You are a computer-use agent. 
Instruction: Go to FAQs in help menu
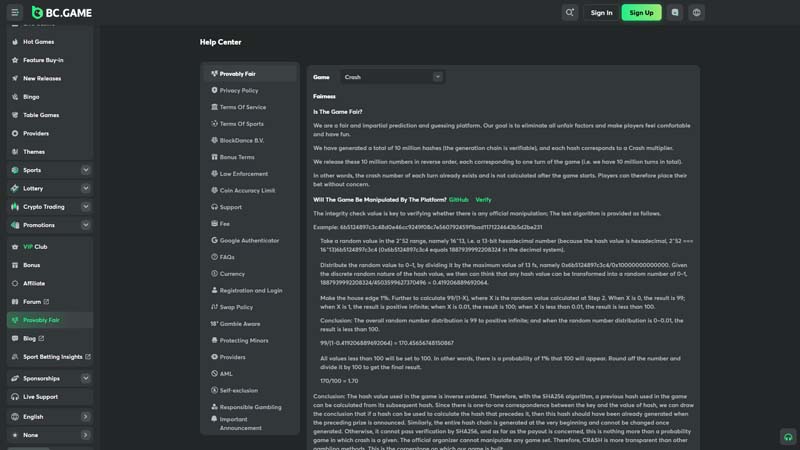click(227, 257)
